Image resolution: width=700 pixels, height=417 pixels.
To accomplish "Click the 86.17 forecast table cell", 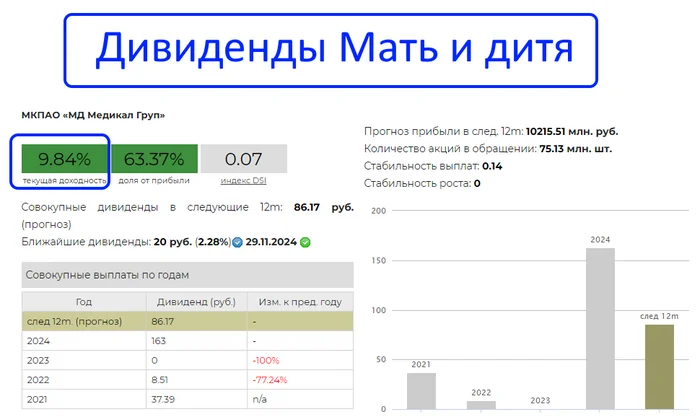I will (x=196, y=321).
